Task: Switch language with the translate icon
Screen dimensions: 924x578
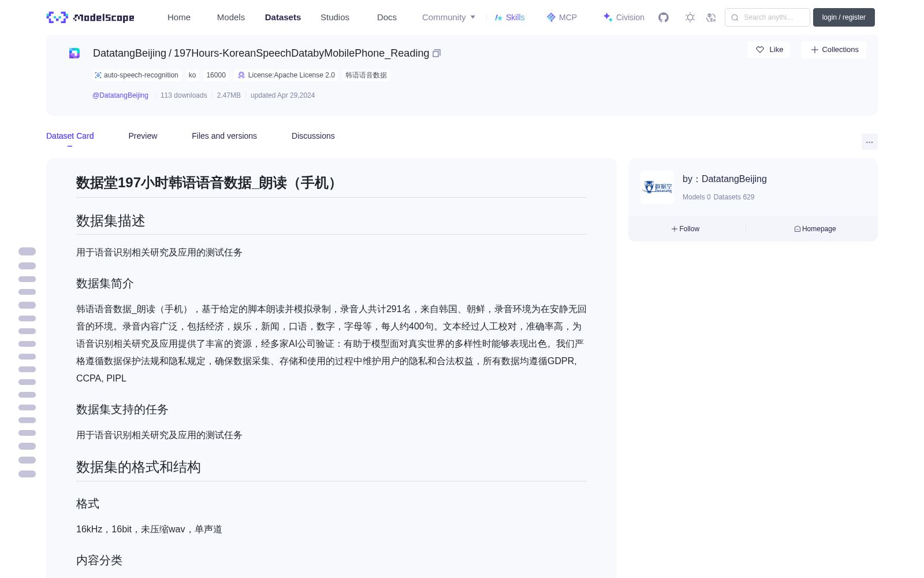Action: (x=711, y=17)
